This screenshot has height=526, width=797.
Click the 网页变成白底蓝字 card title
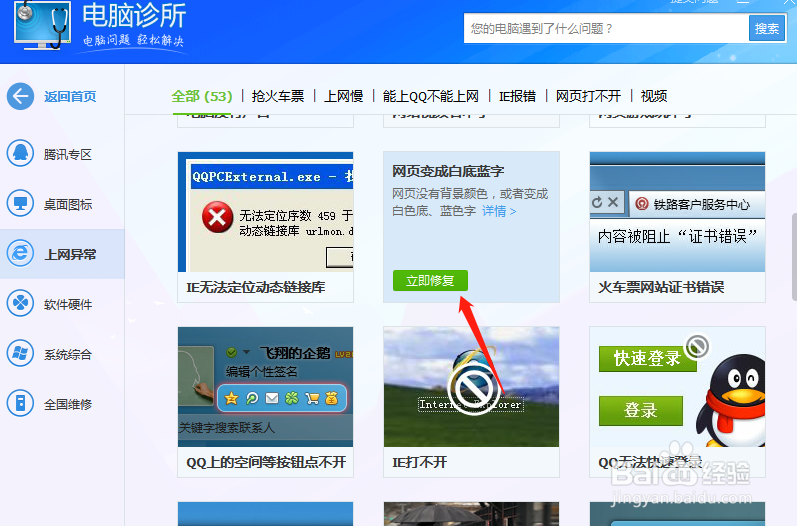tap(448, 171)
